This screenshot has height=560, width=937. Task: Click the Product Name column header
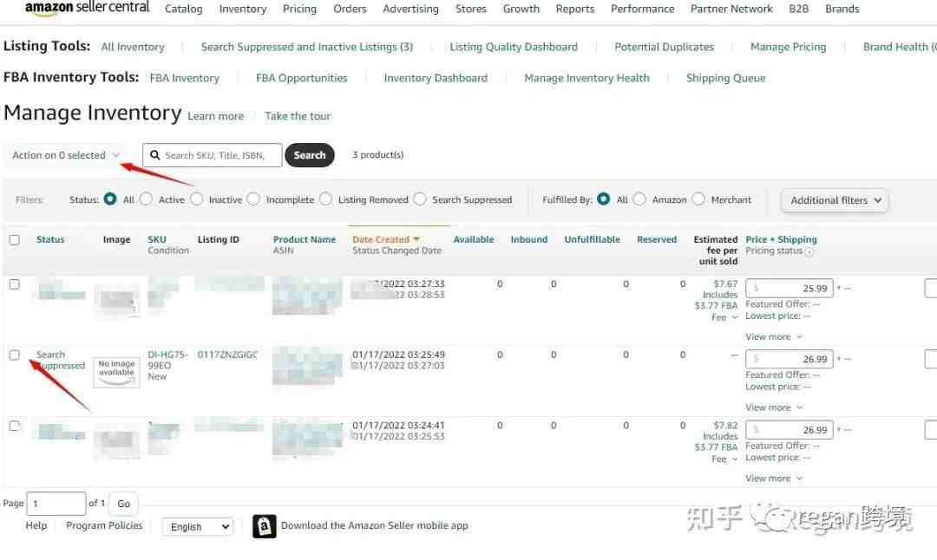pyautogui.click(x=305, y=239)
